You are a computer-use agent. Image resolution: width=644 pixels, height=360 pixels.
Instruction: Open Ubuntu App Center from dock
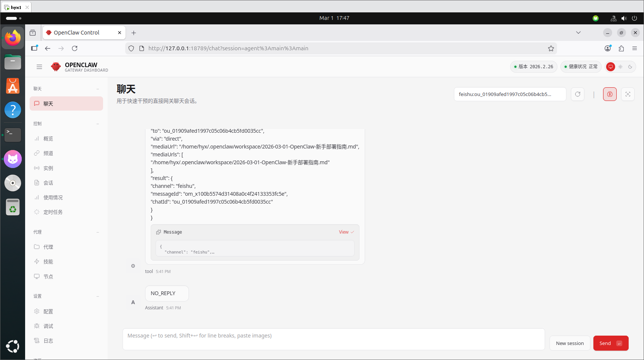(x=13, y=86)
